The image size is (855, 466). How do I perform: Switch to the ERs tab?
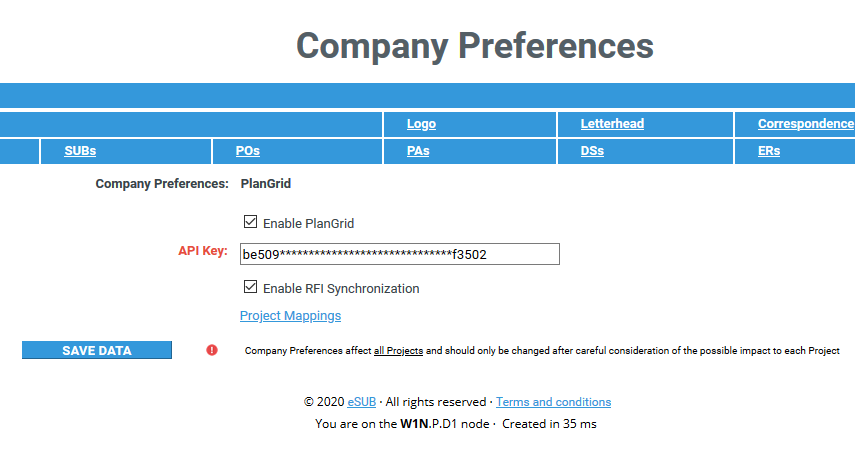[769, 151]
